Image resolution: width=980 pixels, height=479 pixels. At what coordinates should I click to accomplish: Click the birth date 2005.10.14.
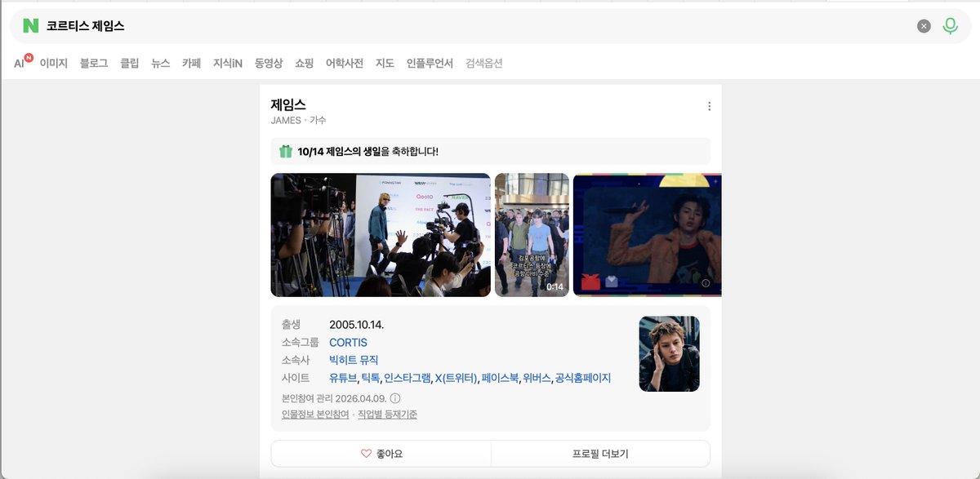[356, 325]
